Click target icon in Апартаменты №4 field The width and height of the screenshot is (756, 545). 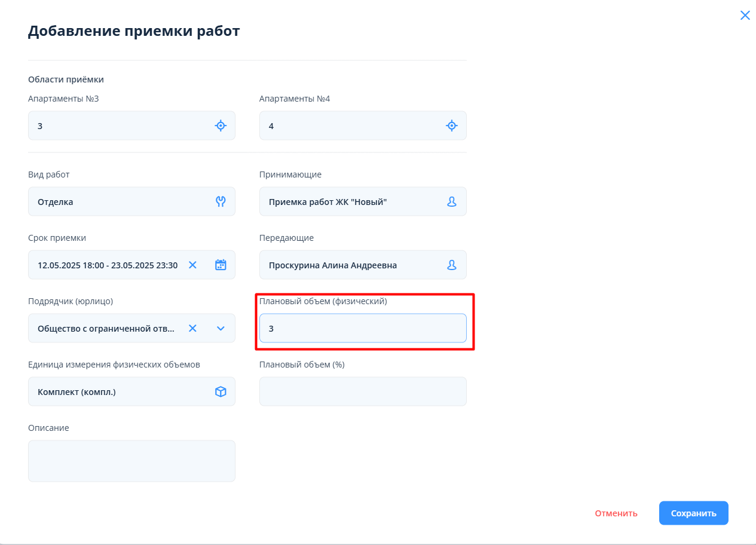(x=452, y=125)
